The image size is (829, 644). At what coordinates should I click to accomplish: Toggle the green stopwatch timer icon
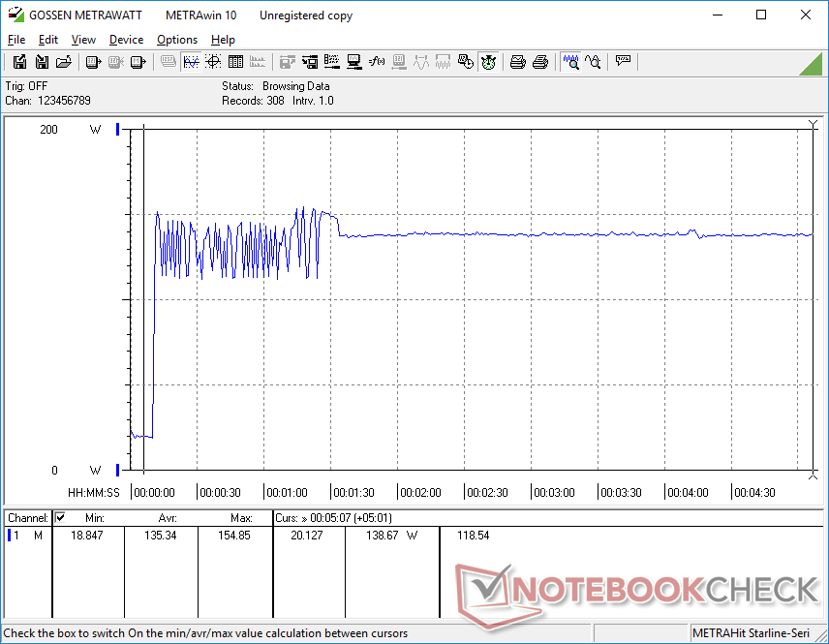click(x=488, y=62)
